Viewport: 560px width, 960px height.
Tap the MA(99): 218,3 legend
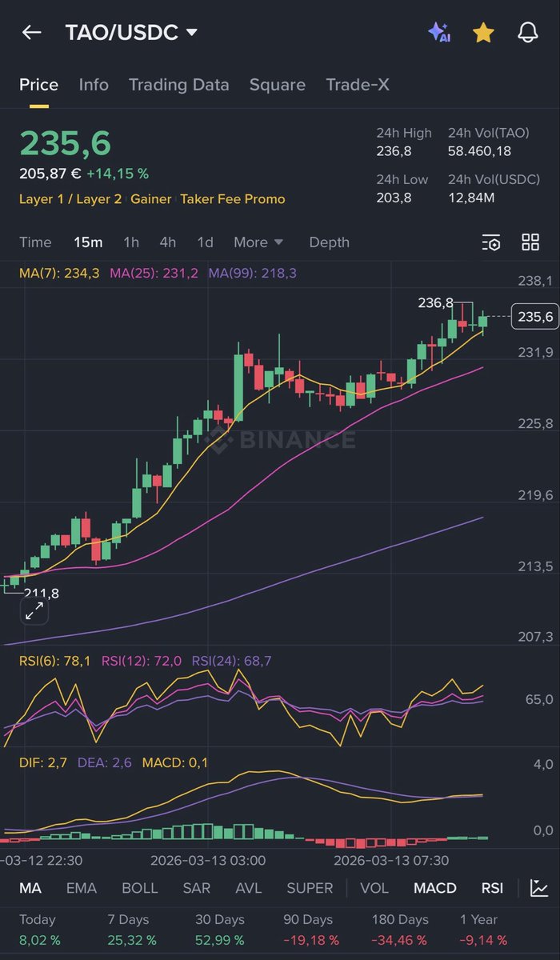pos(253,273)
